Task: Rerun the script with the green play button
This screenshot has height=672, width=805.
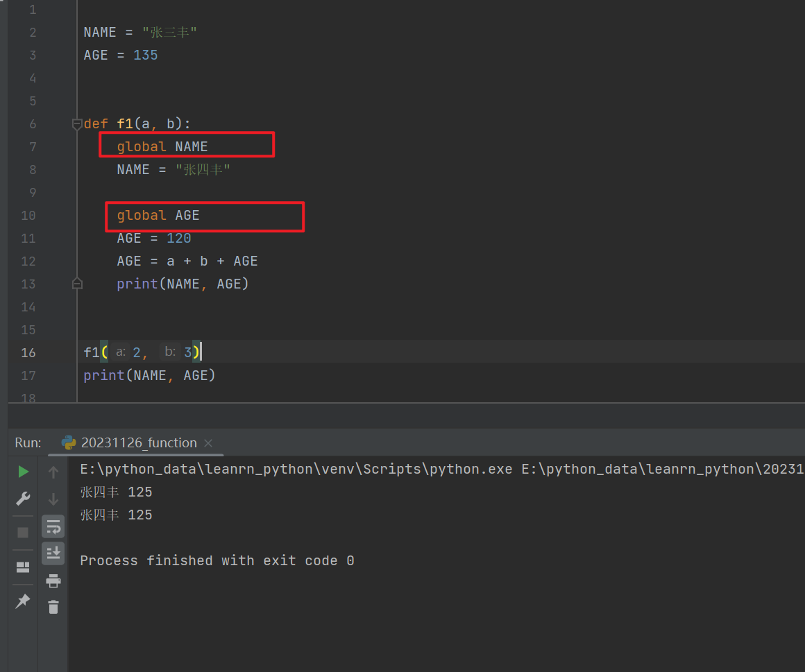Action: (23, 472)
